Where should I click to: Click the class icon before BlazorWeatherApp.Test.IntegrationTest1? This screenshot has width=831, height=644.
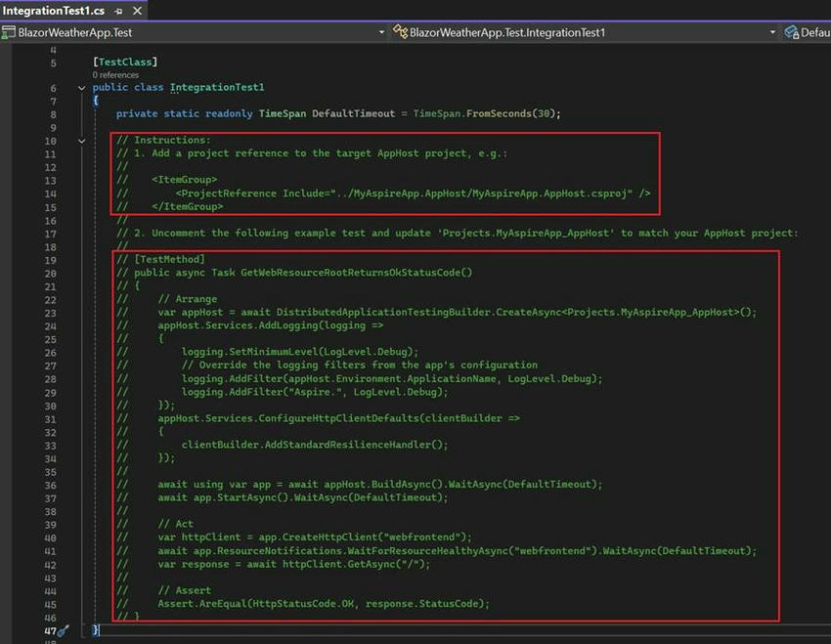400,32
